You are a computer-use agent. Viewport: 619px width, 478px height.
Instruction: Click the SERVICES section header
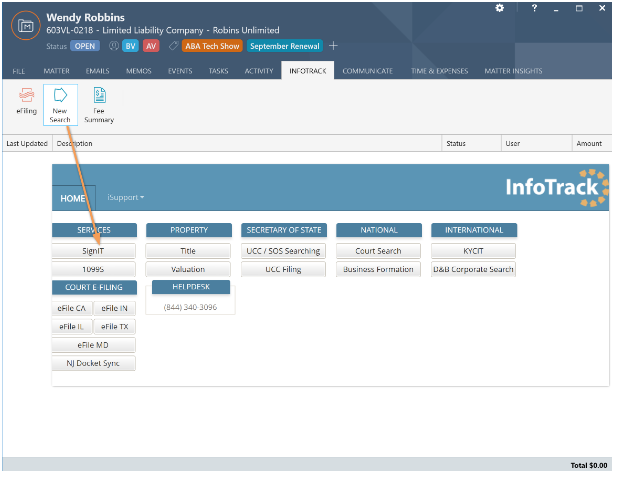94,230
